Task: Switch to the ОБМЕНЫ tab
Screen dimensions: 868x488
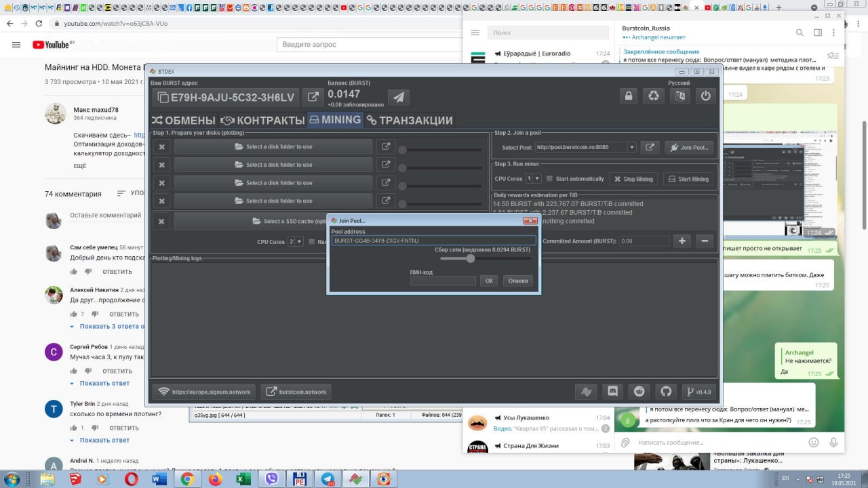Action: (x=183, y=120)
